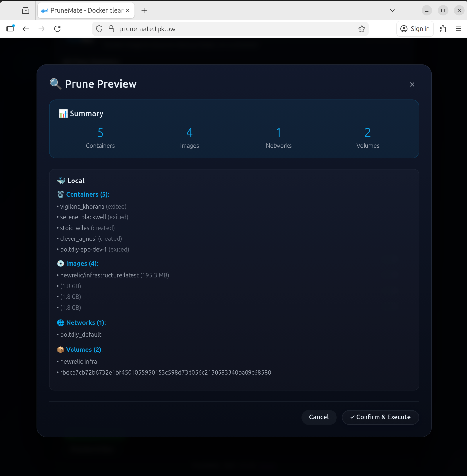This screenshot has height=476, width=467.
Task: Expand the list all tabs dropdown
Action: click(392, 10)
